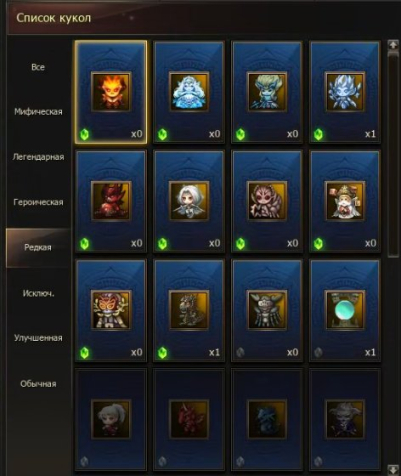Image resolution: width=401 pixels, height=476 pixels.
Task: Choose the ice crystal fairy doll
Action: (x=345, y=92)
